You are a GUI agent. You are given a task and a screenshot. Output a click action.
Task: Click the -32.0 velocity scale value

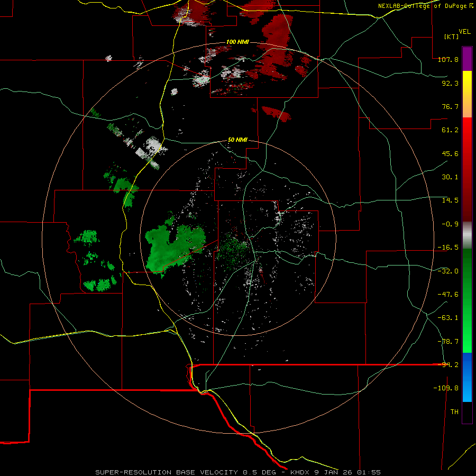coord(448,271)
